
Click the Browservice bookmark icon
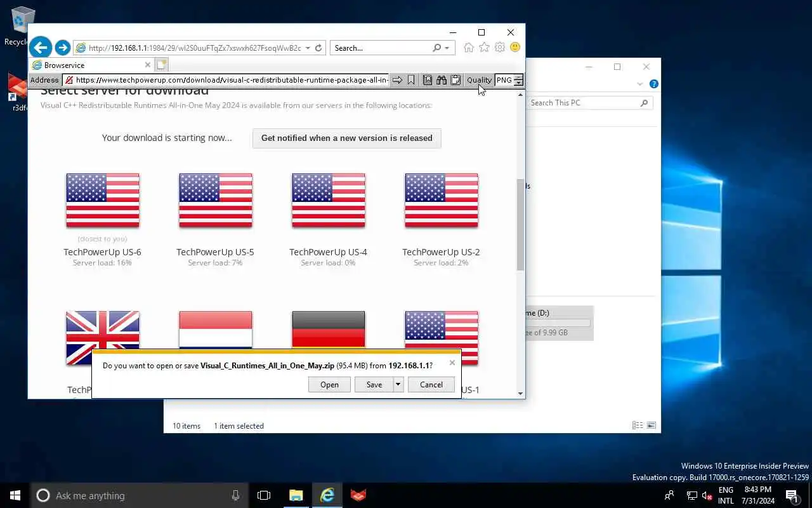click(411, 80)
